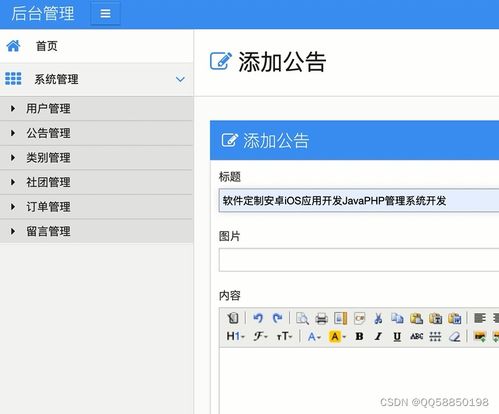The image size is (499, 414).
Task: Click the undo icon in editor toolbar
Action: pyautogui.click(x=258, y=318)
